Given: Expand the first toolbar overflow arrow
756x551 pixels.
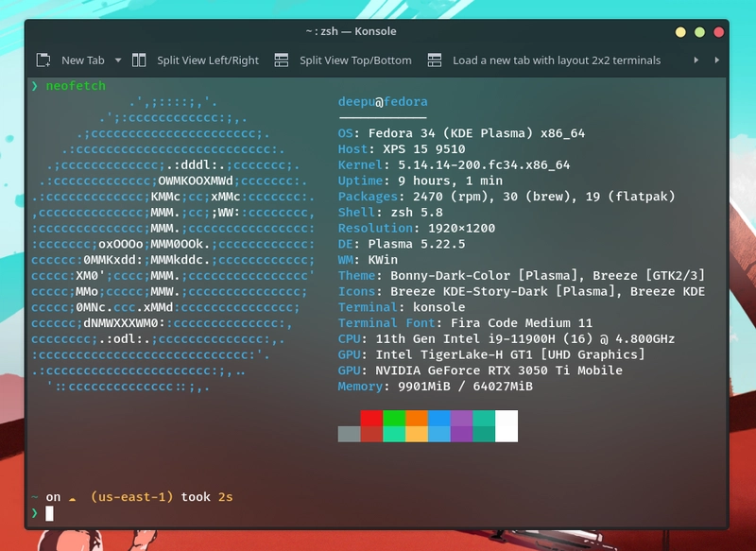Looking at the screenshot, I should tap(696, 60).
